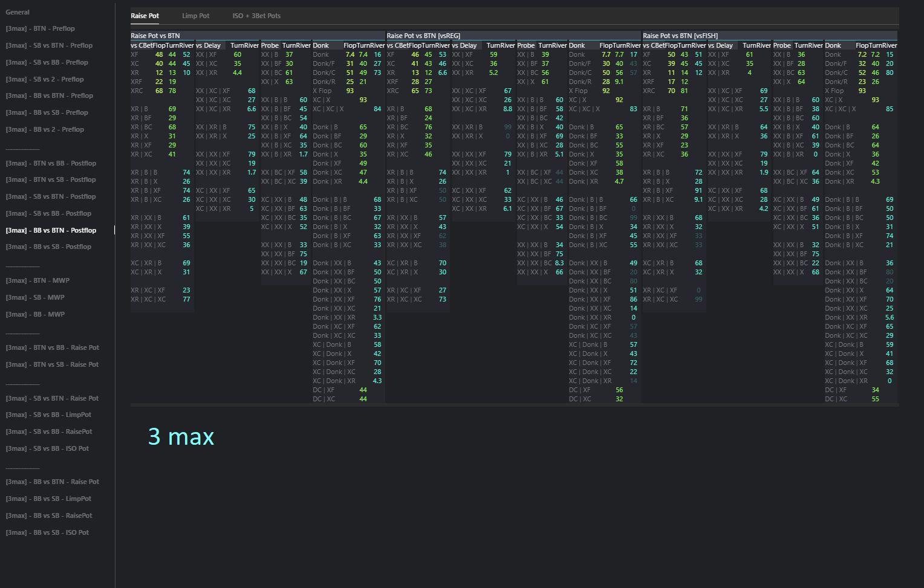This screenshot has height=588, width=924.
Task: Select the Raise Pot tab
Action: [145, 16]
